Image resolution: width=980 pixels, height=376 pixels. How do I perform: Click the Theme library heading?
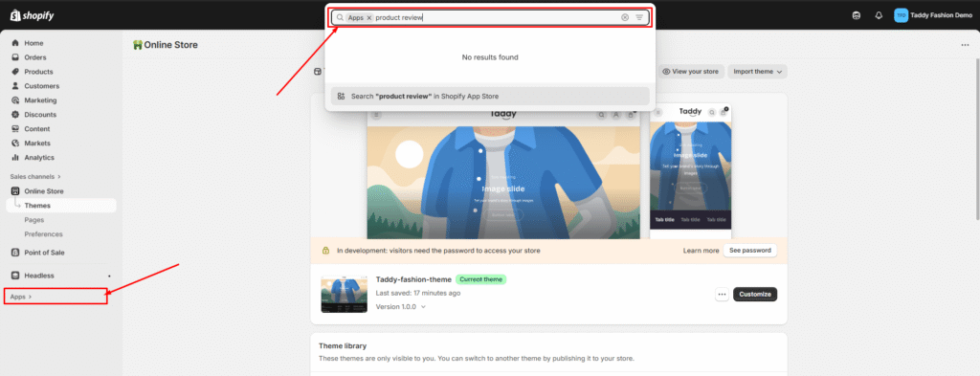click(x=343, y=346)
